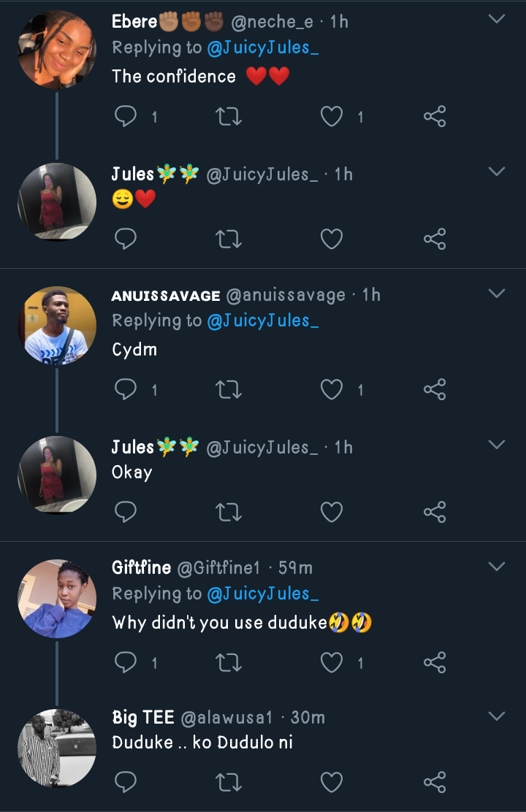526x812 pixels.
Task: Reply to Ebere's "The confidence" tweet
Action: point(126,117)
